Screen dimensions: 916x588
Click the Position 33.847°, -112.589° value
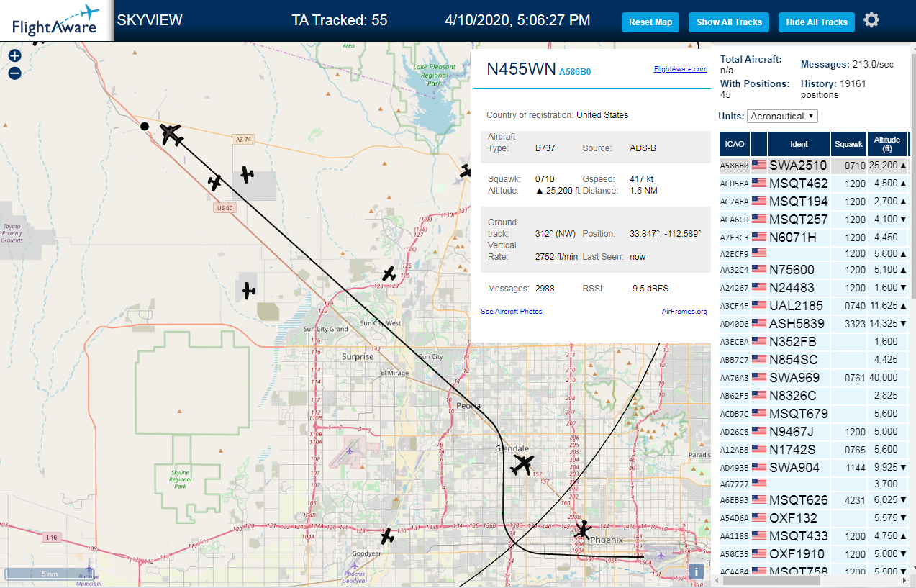(665, 234)
